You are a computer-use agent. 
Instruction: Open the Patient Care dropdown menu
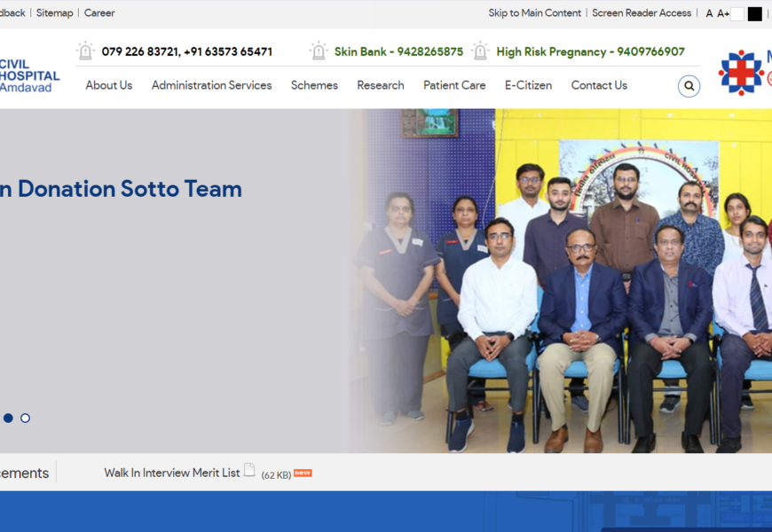click(454, 85)
